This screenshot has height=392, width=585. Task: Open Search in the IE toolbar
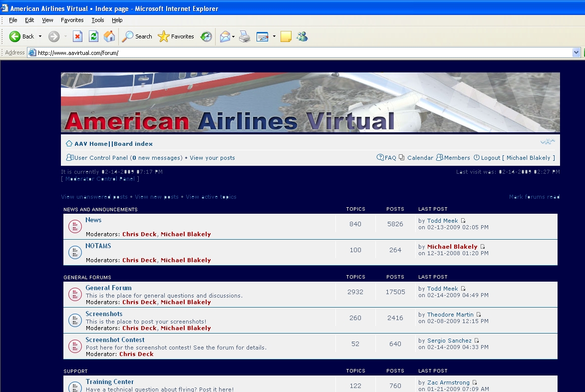point(137,36)
